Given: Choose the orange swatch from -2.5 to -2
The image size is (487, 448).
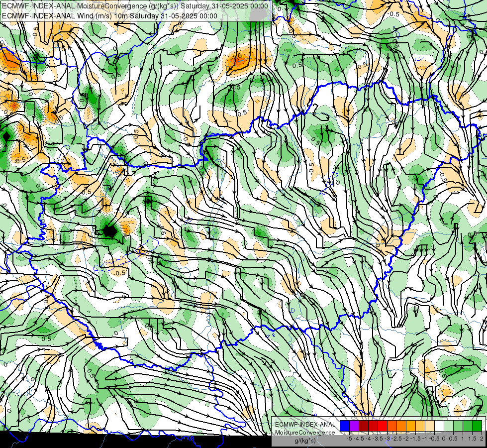Looking at the screenshot, I should tap(401, 426).
